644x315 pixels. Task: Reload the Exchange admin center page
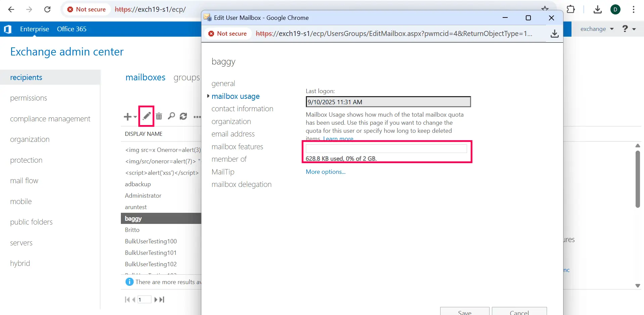[x=47, y=9]
